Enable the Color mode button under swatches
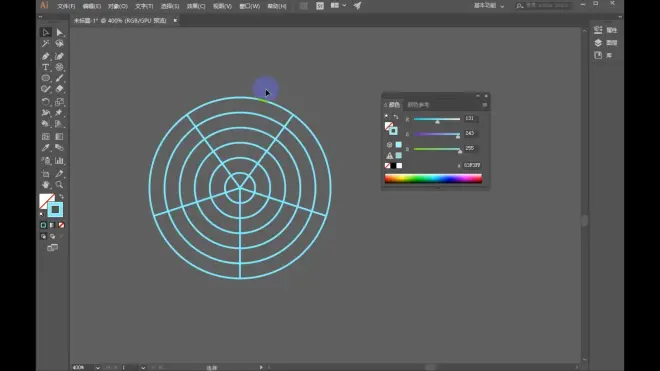Image resolution: width=660 pixels, height=371 pixels. coord(43,225)
